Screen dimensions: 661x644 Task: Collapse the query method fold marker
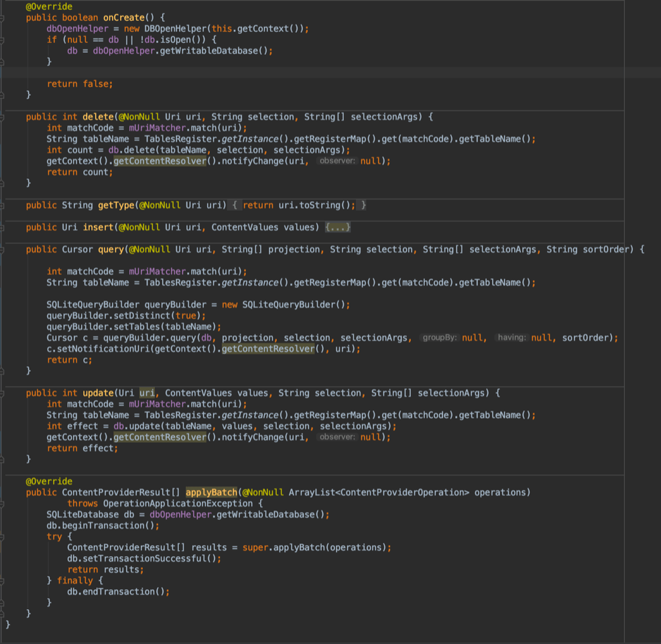3,250
